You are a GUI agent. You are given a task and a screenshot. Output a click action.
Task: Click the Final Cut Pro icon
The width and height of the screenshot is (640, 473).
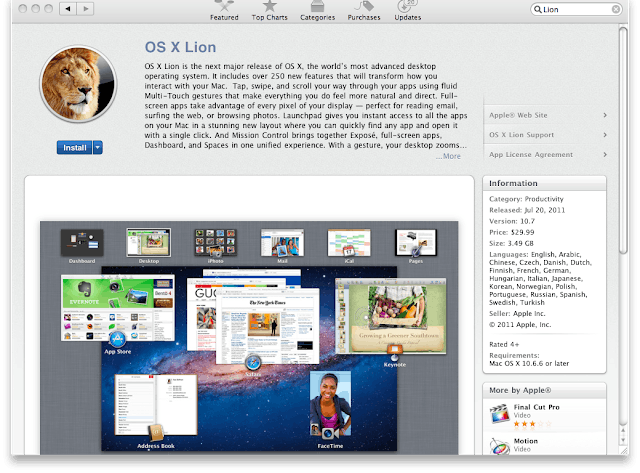point(499,413)
